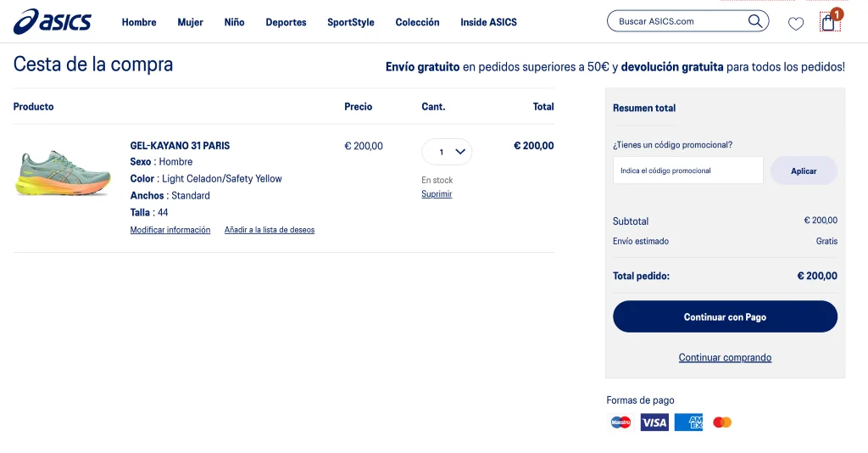Open the Mujer menu
This screenshot has width=868, height=453.
(190, 22)
